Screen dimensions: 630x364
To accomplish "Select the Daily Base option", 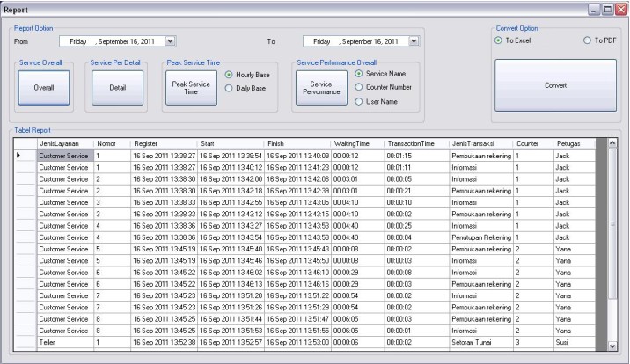I will 229,88.
